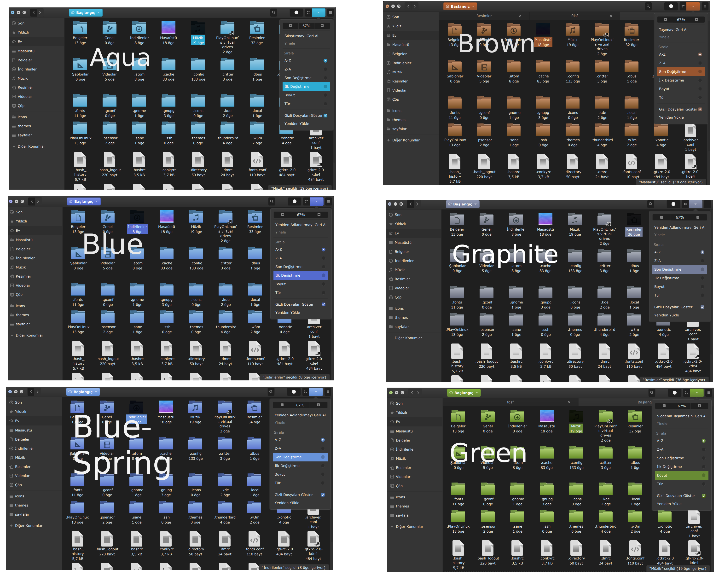Viewport: 719px width, 588px height.
Task: Zoom in using the plus icon in the Aqua popup
Action: 322,26
